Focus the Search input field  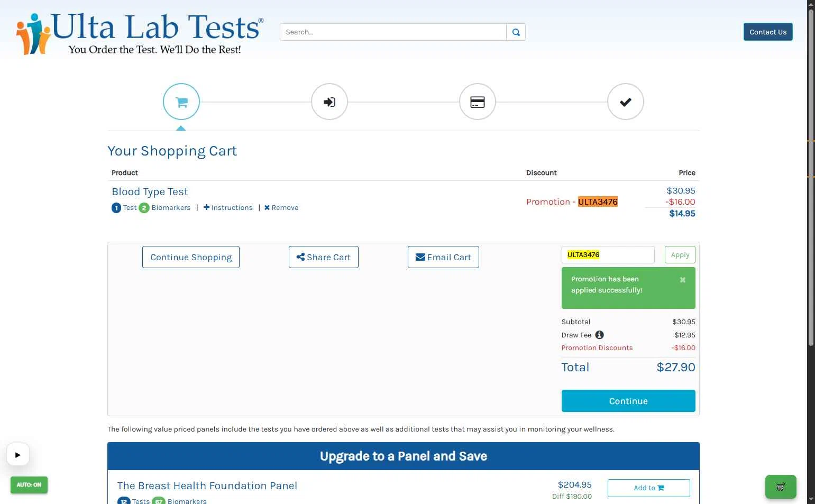click(x=393, y=32)
